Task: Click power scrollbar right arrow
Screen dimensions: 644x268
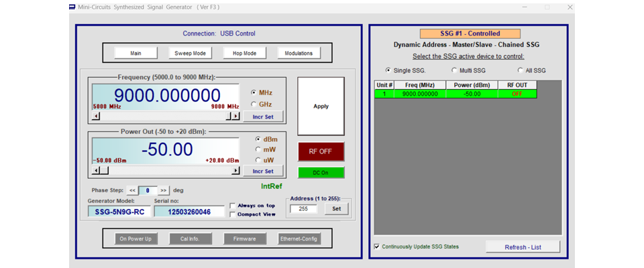Action: [x=235, y=171]
